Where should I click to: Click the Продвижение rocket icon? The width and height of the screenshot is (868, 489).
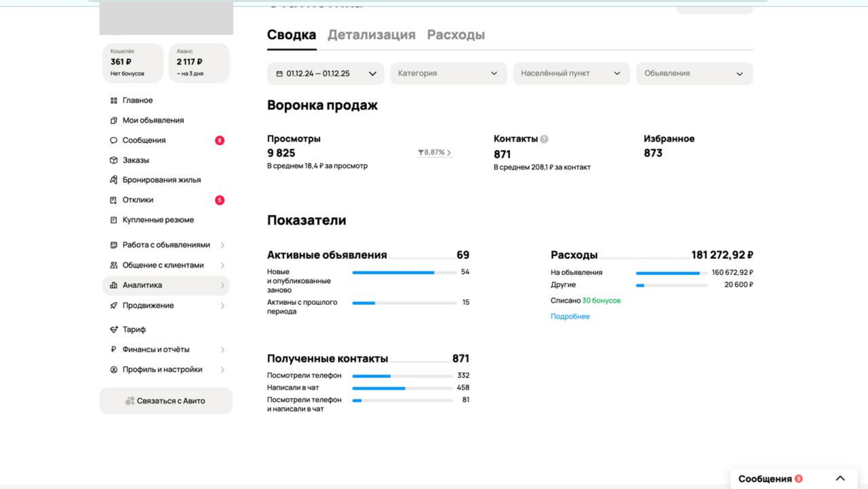click(114, 305)
